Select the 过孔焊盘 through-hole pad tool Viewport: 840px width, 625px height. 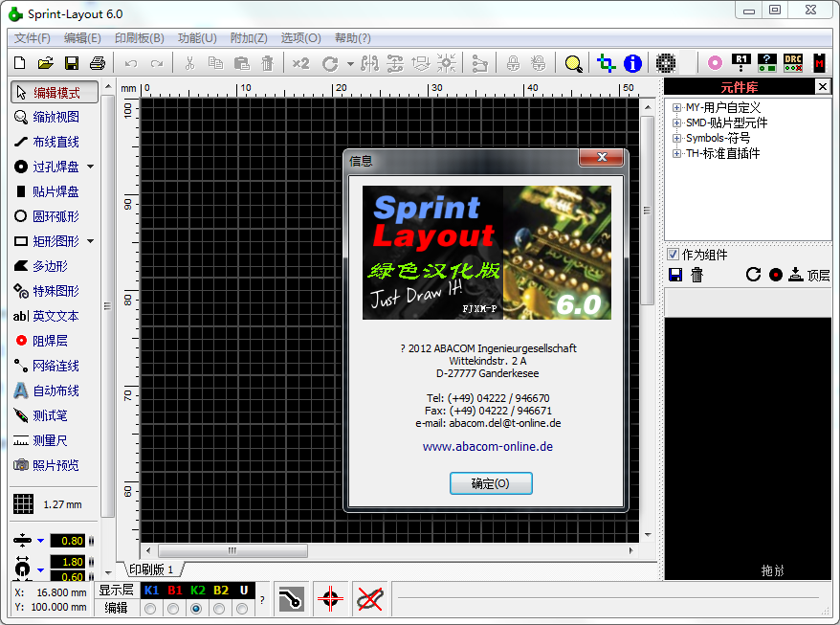click(x=55, y=167)
